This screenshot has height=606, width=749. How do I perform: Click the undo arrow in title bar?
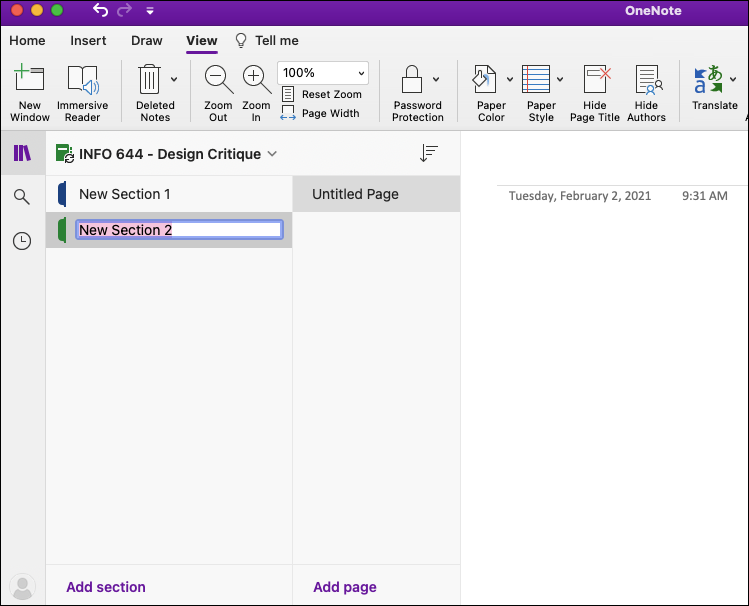100,10
